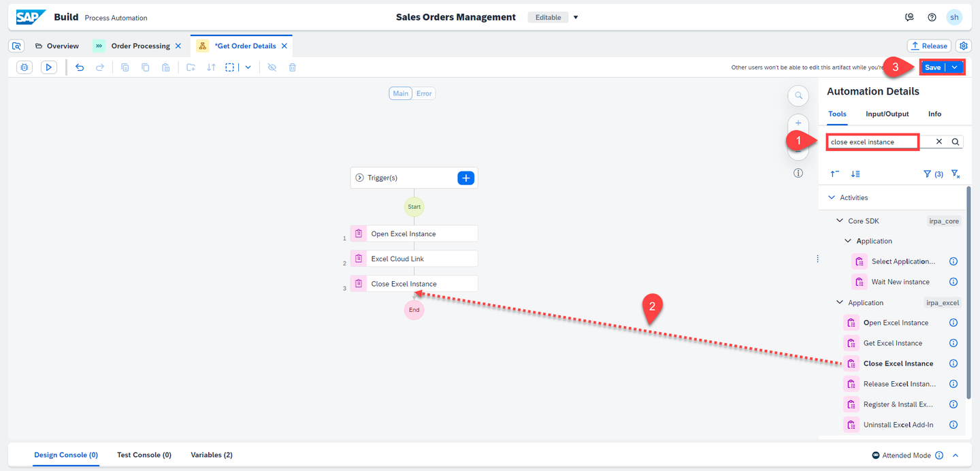Click the canvas search magnifier button
This screenshot has height=471, width=980.
click(x=798, y=96)
